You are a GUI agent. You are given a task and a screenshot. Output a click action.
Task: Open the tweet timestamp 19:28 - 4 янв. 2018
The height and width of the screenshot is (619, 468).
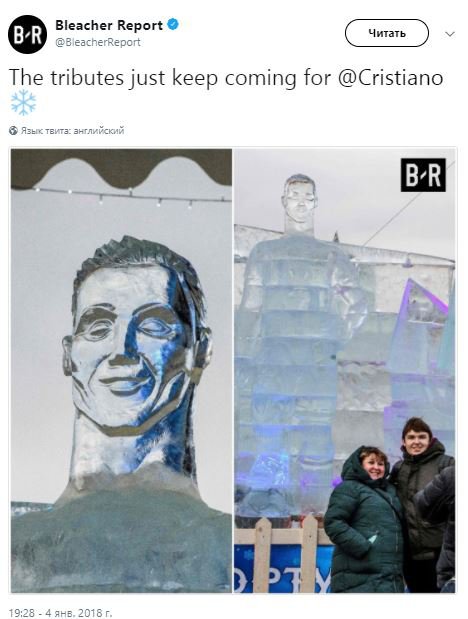coord(60,613)
